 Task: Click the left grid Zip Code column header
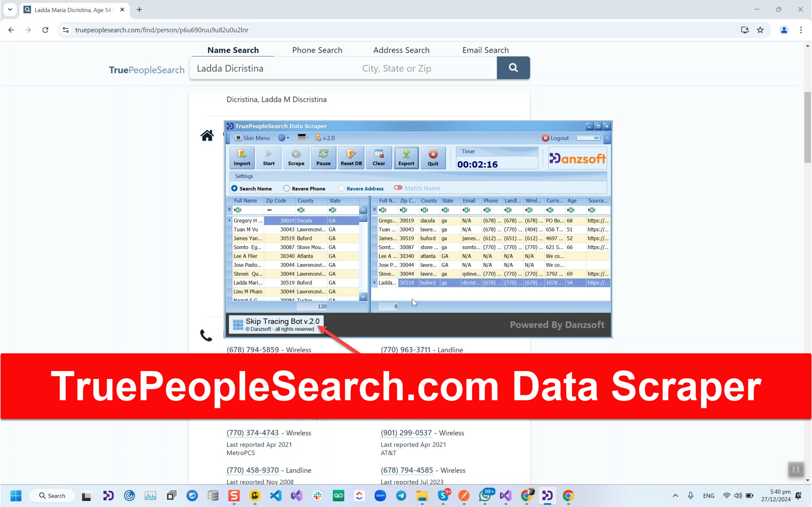pyautogui.click(x=280, y=201)
